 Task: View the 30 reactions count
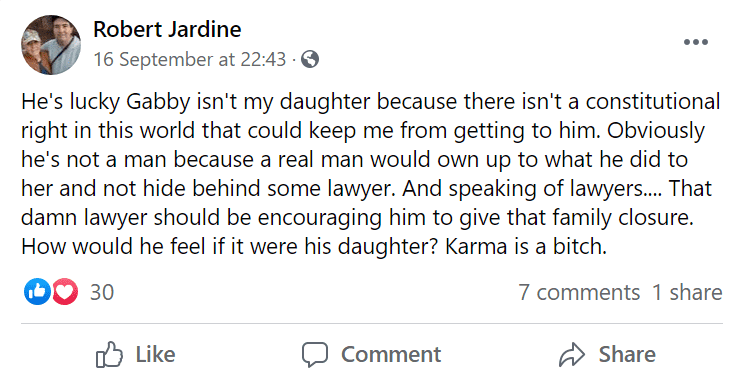102,292
